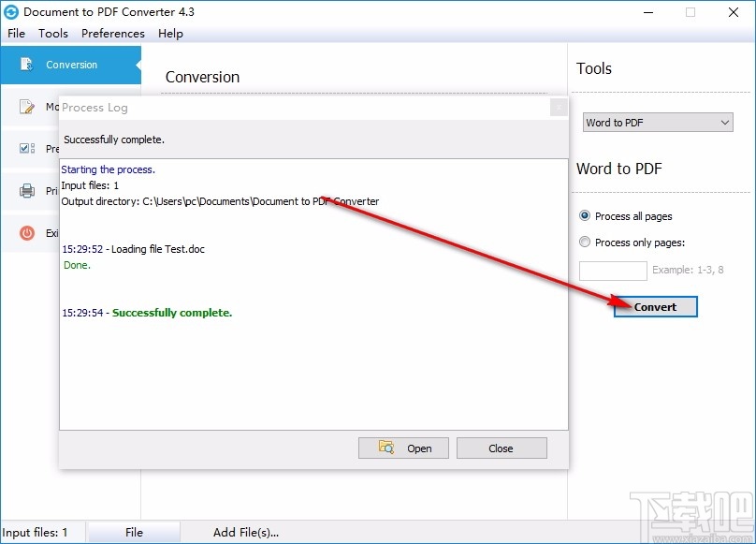
Task: Open the File menu
Action: pos(16,33)
